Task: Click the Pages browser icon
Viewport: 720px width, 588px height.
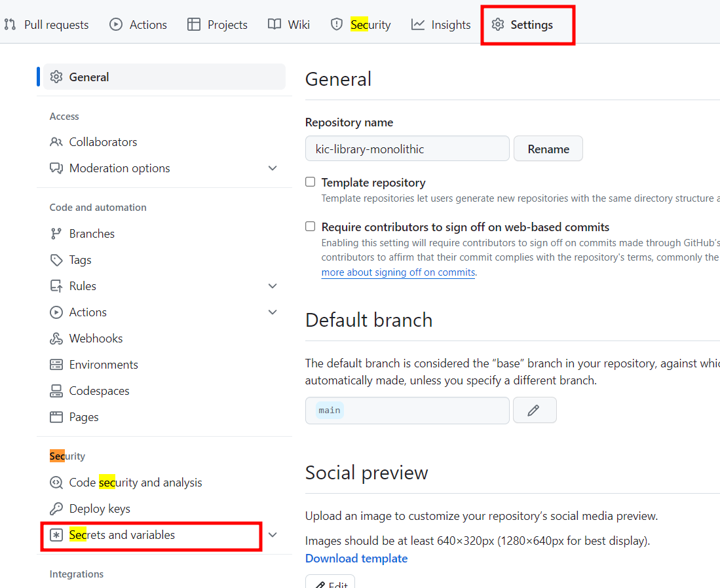Action: point(56,417)
